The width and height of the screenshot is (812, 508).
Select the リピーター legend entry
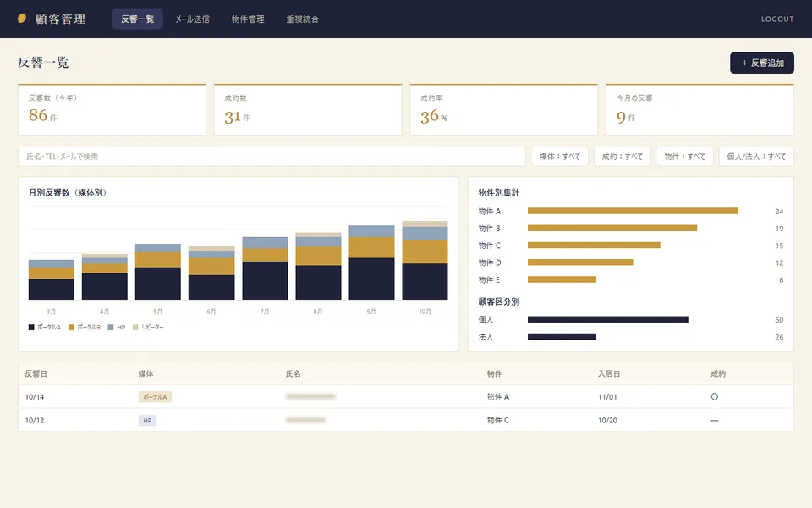point(148,327)
